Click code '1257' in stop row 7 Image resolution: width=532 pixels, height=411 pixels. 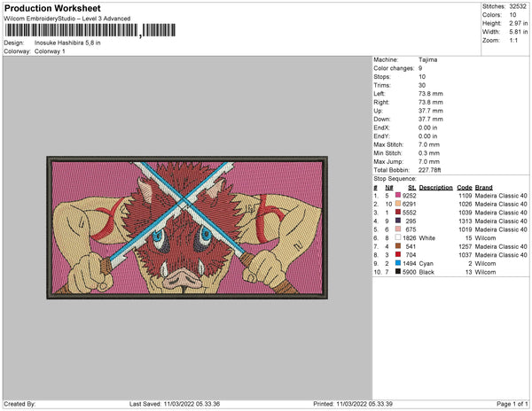[x=465, y=246]
